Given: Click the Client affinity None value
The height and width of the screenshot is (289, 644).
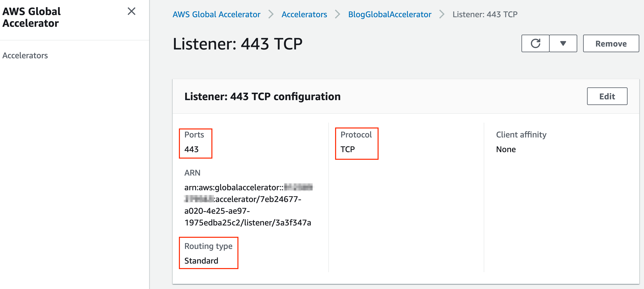Looking at the screenshot, I should click(x=506, y=149).
